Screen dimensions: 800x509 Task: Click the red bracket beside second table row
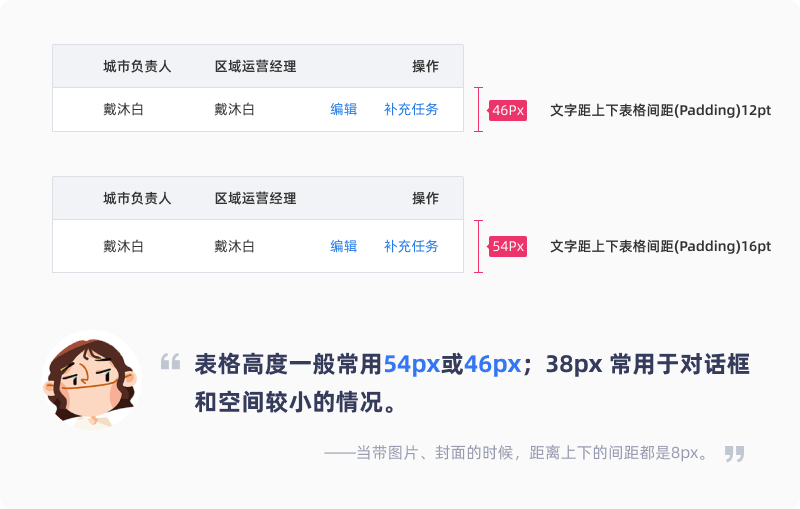tap(478, 246)
